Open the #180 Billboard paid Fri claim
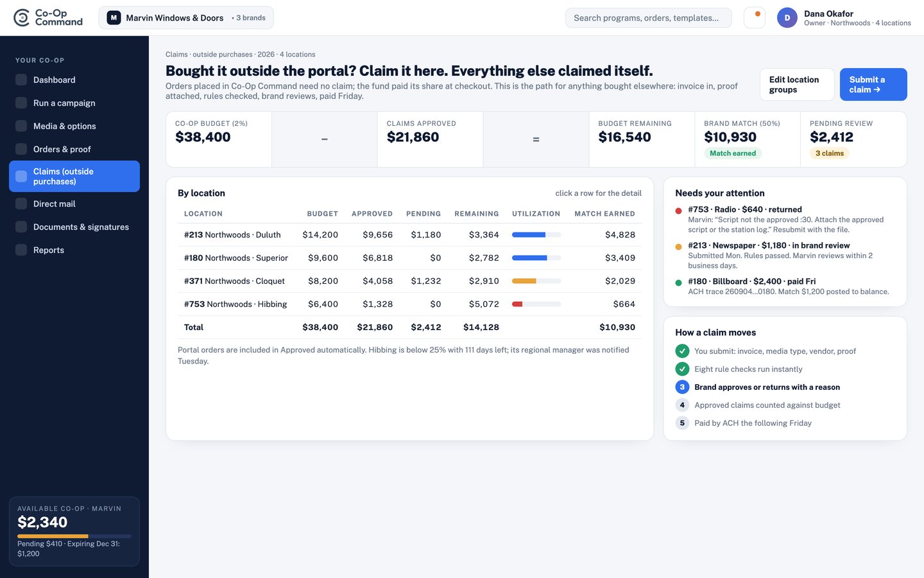The height and width of the screenshot is (578, 924). pos(785,286)
